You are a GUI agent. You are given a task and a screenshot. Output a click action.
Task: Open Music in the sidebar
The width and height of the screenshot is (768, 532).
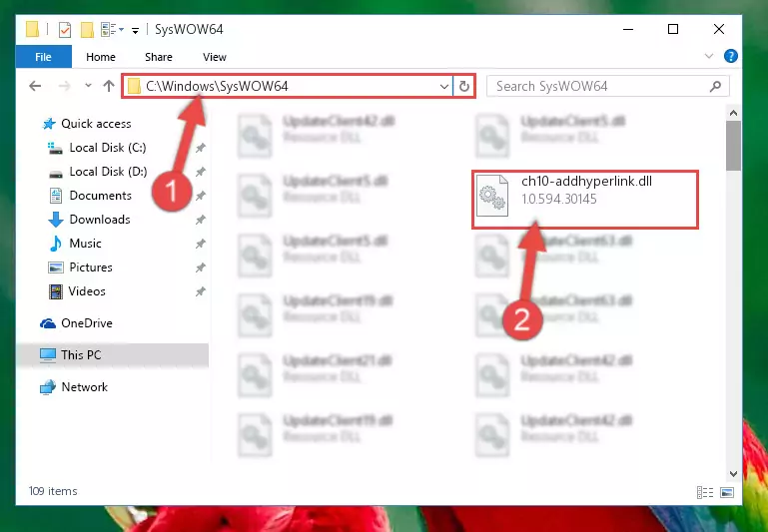76,244
